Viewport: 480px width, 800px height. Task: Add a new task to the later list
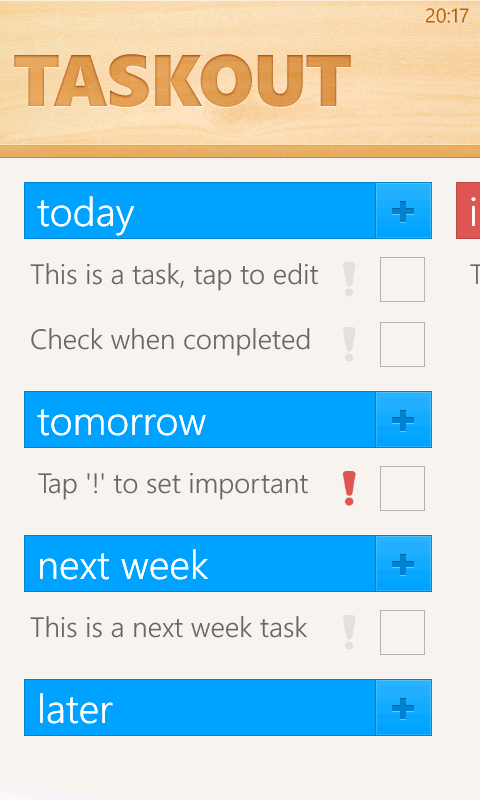click(403, 707)
